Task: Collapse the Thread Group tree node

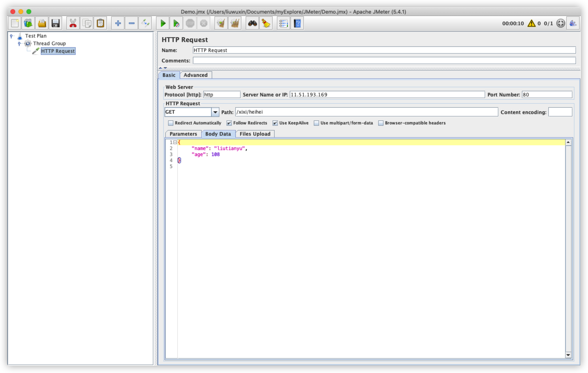Action: 19,43
